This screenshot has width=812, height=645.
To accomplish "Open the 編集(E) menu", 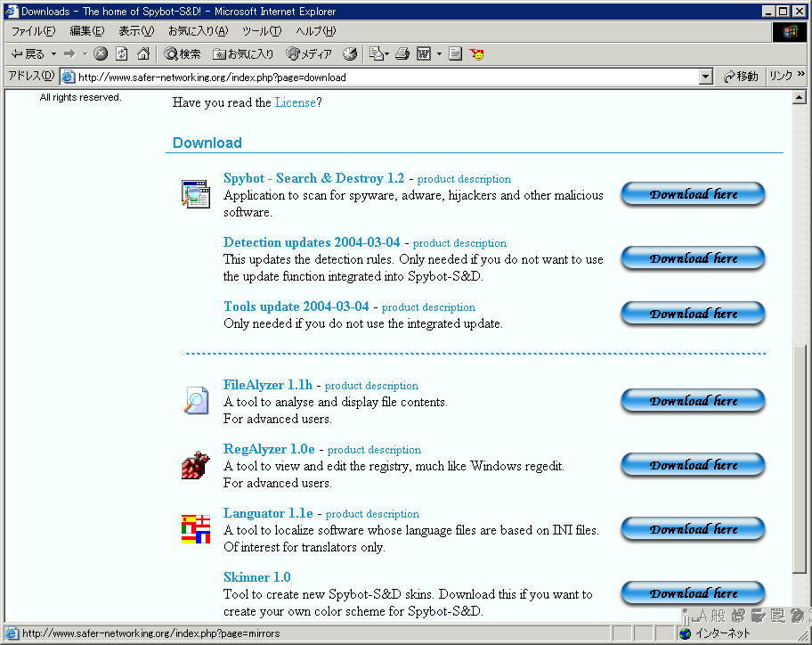I will tap(87, 31).
